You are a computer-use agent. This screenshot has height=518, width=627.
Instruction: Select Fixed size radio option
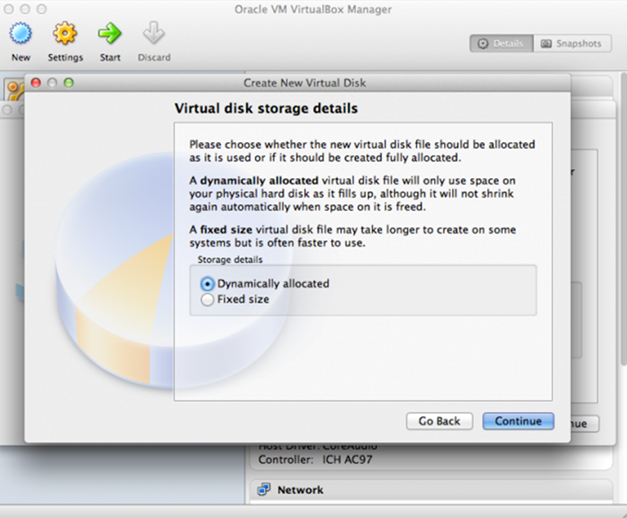click(x=207, y=299)
